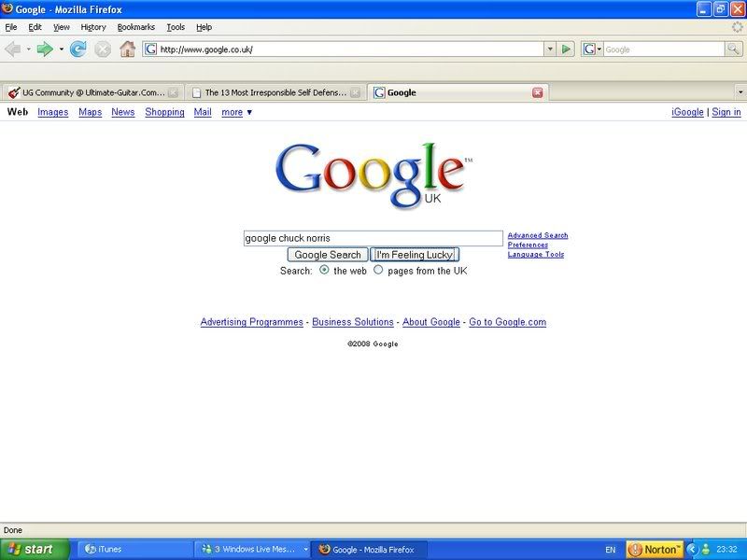
Task: Open the forward history dropdown arrow
Action: tap(61, 49)
